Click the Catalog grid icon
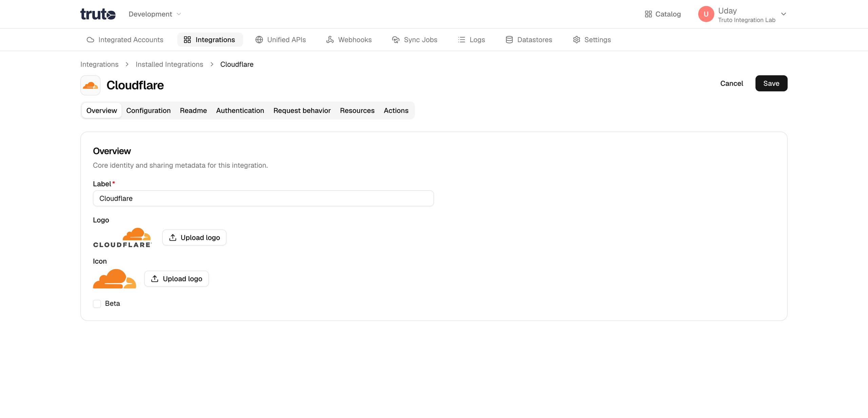Image resolution: width=868 pixels, height=418 pixels. click(648, 14)
